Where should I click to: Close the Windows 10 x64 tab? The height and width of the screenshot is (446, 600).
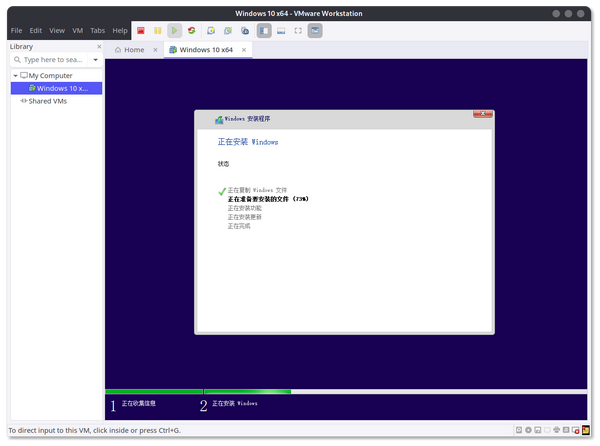click(x=244, y=50)
